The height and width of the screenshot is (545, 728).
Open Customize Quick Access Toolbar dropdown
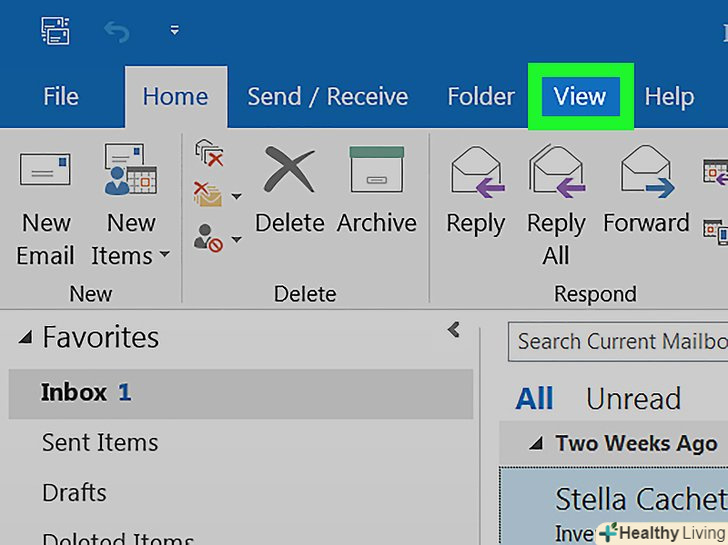(175, 31)
